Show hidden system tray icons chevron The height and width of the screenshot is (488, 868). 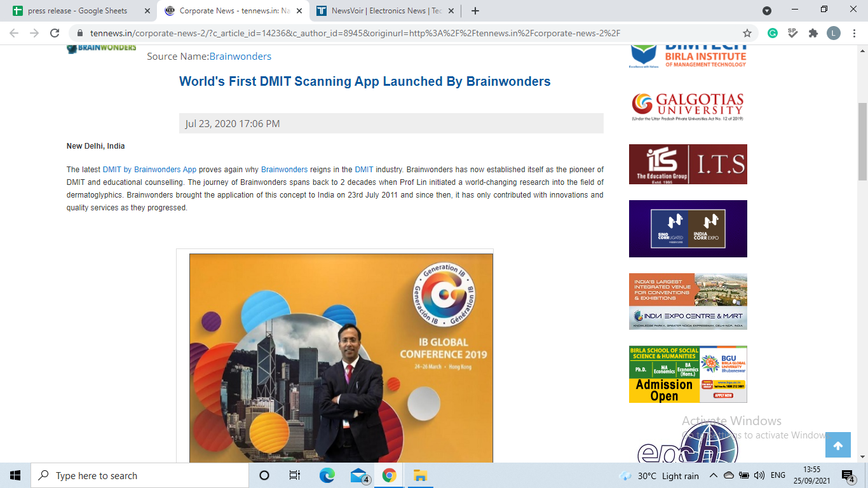click(713, 475)
